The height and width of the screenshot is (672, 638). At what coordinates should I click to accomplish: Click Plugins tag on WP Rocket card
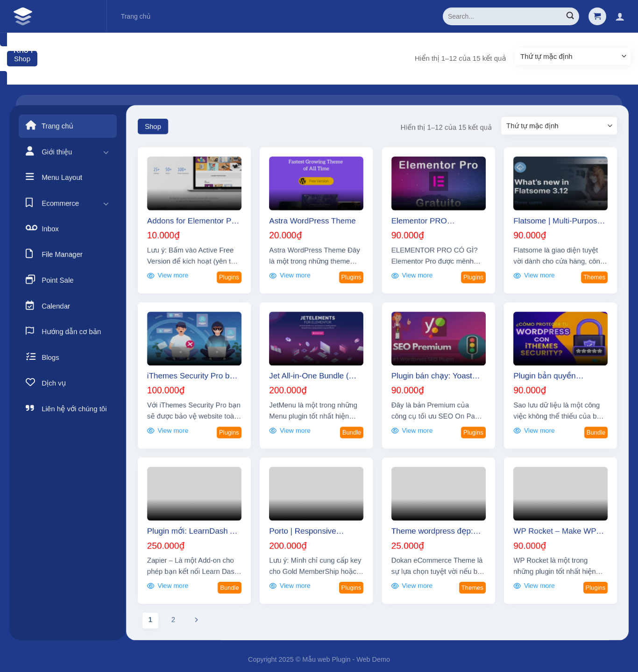coord(595,588)
